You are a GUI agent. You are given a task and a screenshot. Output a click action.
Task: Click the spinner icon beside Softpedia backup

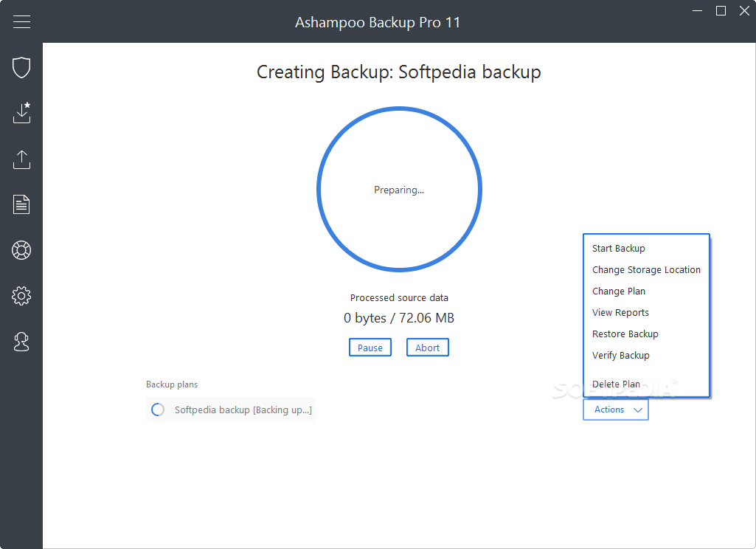[x=158, y=410]
